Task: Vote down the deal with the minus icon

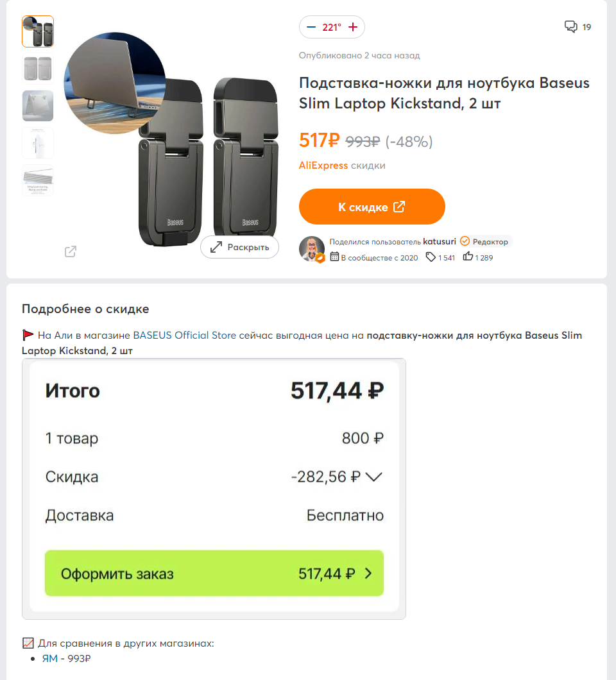Action: [x=311, y=28]
